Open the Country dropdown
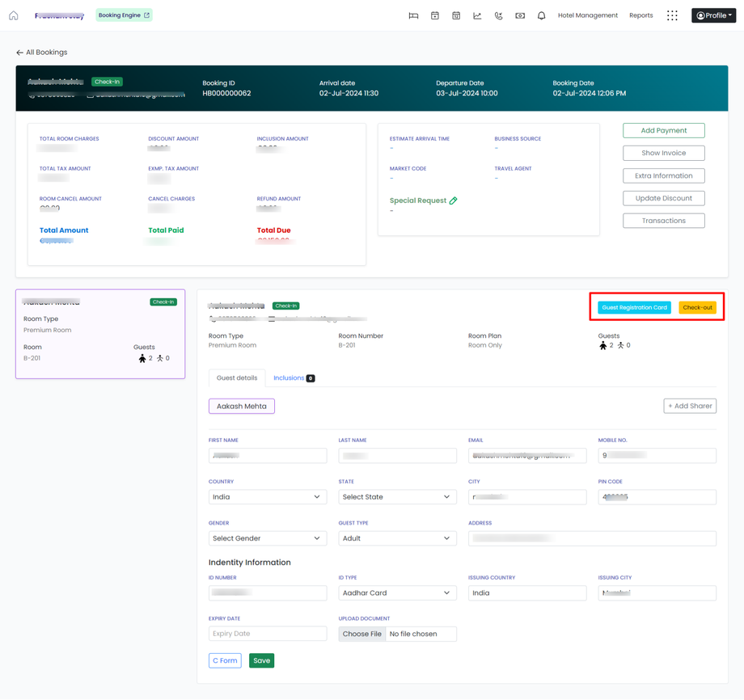Viewport: 744px width, 700px height. tap(268, 497)
